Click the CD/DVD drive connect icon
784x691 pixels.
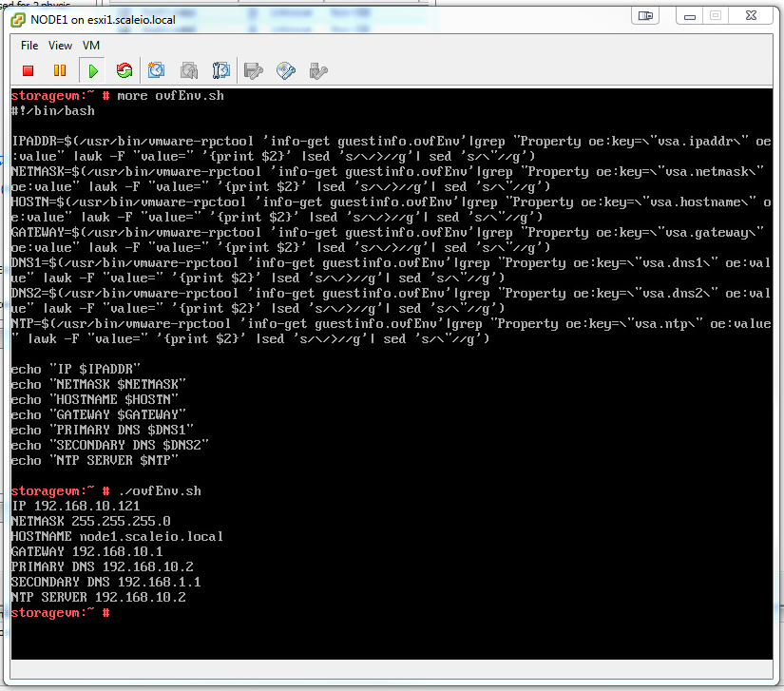point(286,70)
